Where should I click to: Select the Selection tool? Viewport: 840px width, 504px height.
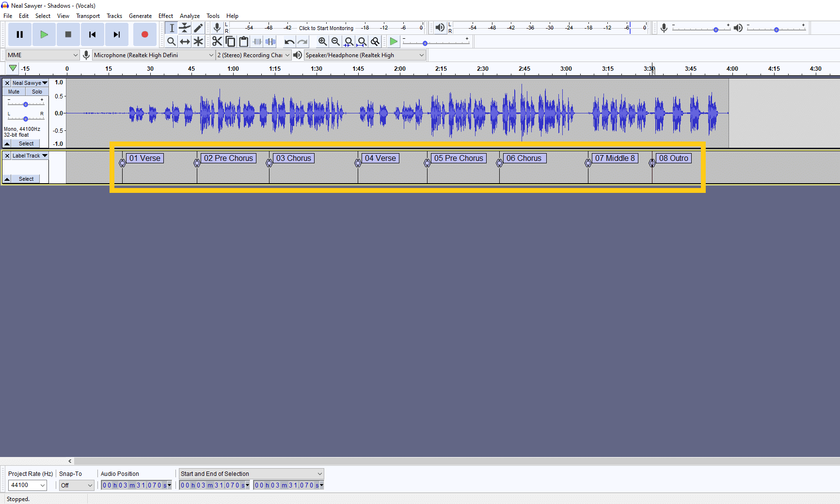point(171,28)
